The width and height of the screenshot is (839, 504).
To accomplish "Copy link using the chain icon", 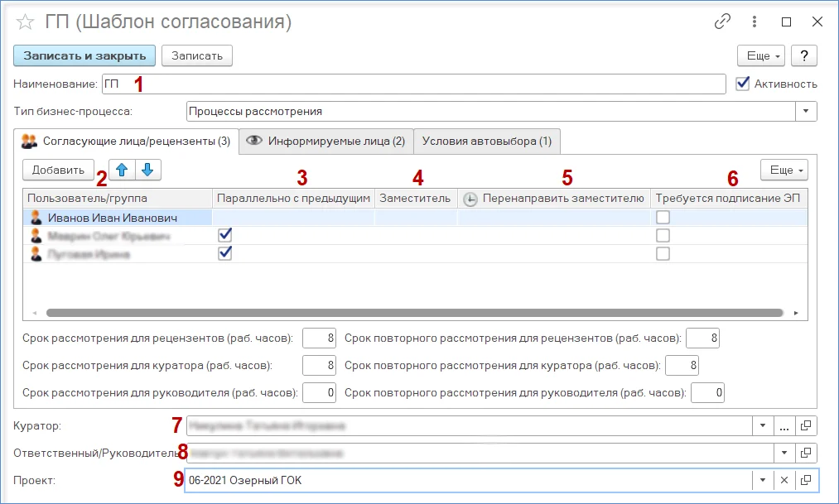I will pyautogui.click(x=722, y=22).
